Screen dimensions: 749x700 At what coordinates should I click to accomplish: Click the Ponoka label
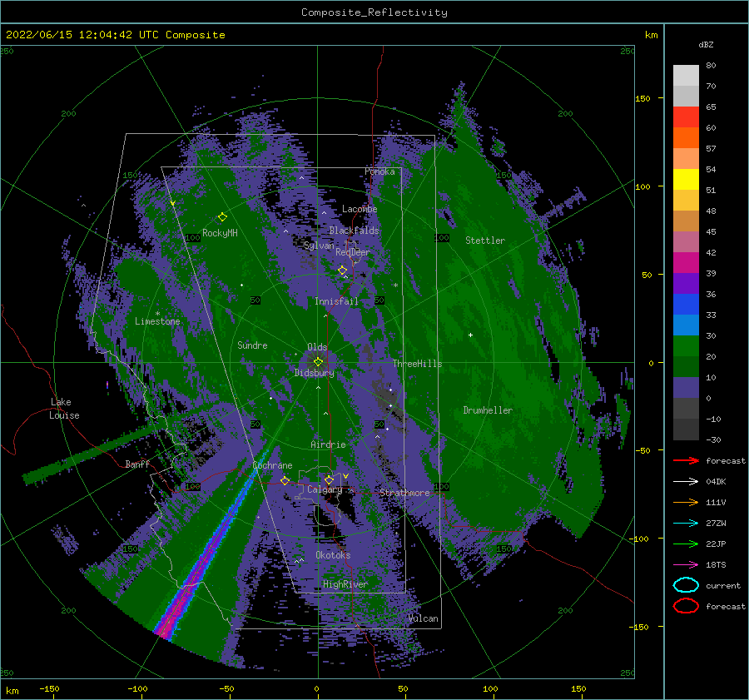[379, 171]
